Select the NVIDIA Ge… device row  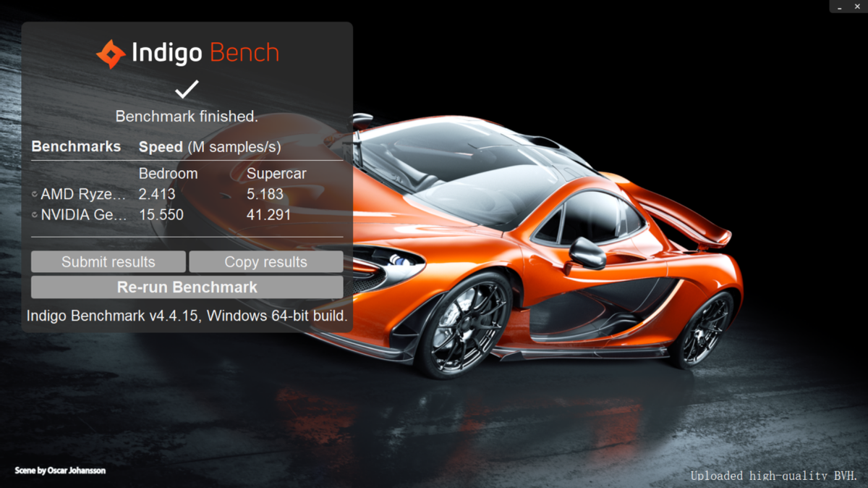pyautogui.click(x=187, y=215)
